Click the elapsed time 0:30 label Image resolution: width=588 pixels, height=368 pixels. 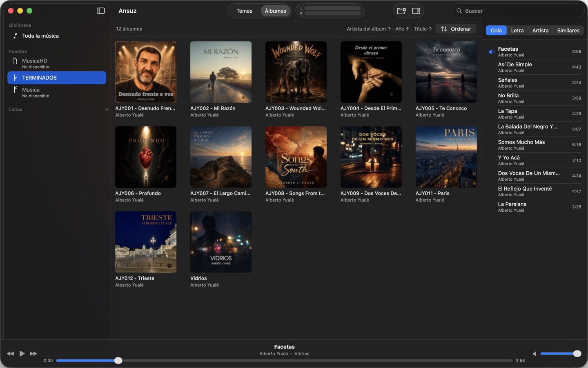[48, 361]
